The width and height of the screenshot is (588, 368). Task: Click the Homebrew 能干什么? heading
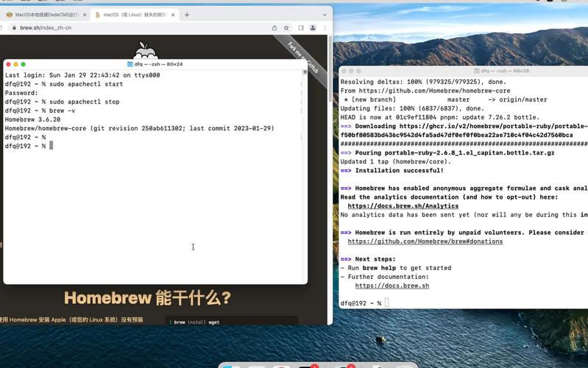(148, 298)
